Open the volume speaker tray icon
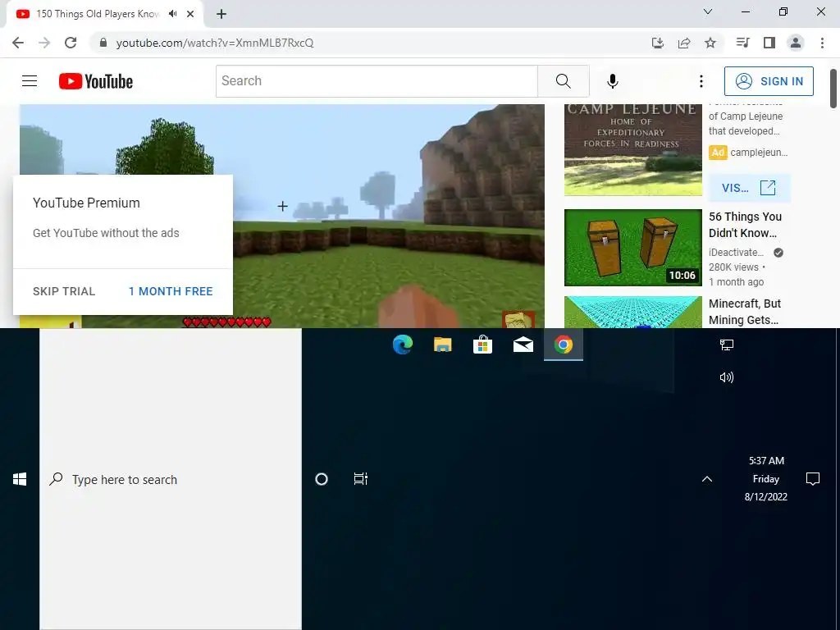840x630 pixels. coord(727,377)
